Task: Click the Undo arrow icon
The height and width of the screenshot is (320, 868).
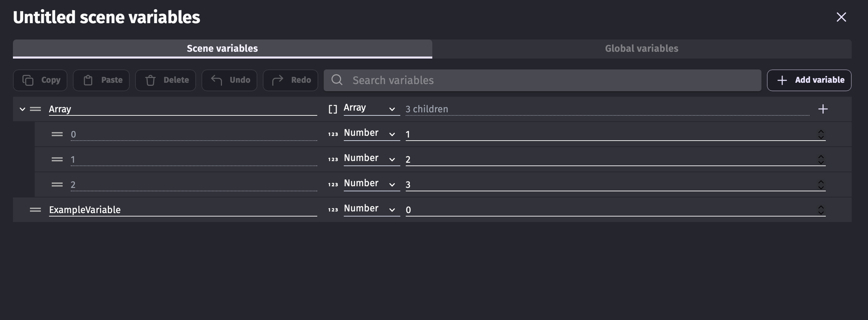Action: 216,80
